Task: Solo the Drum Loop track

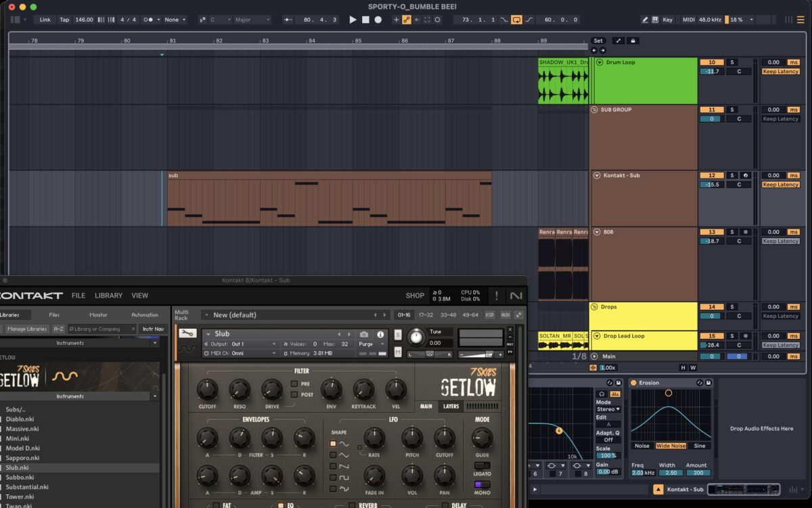Action: [x=731, y=62]
